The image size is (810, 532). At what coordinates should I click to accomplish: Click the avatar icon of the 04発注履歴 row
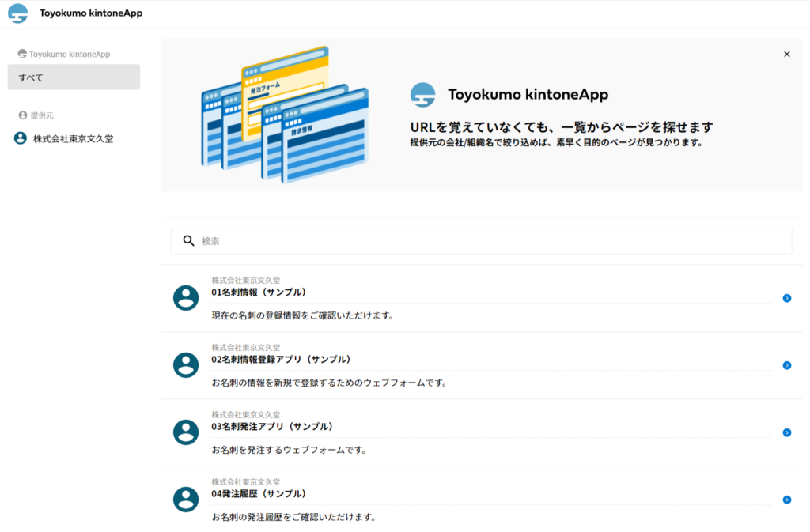pyautogui.click(x=186, y=500)
